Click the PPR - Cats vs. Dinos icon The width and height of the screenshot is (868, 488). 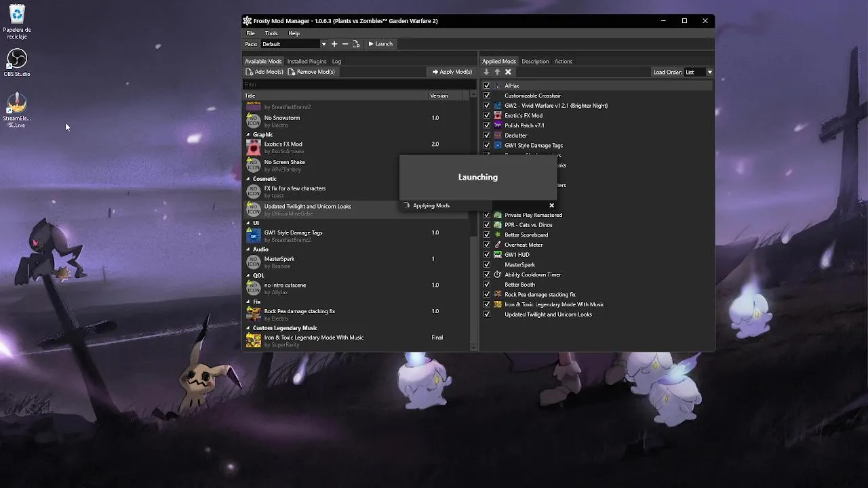(x=498, y=225)
